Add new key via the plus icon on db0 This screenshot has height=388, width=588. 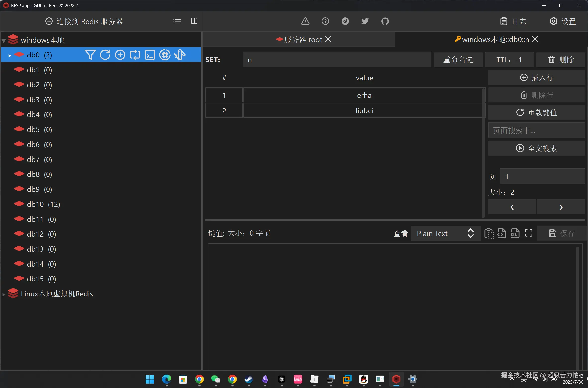click(x=120, y=55)
